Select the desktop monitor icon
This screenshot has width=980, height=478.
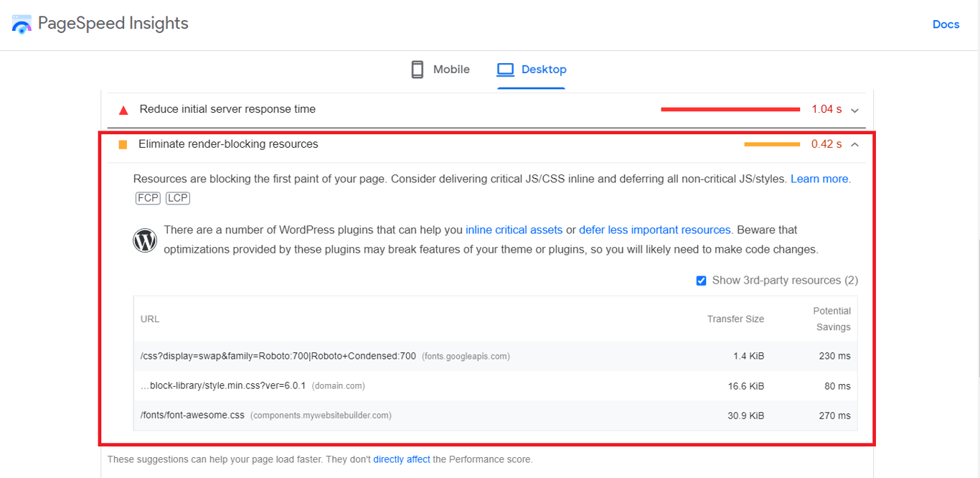point(505,69)
